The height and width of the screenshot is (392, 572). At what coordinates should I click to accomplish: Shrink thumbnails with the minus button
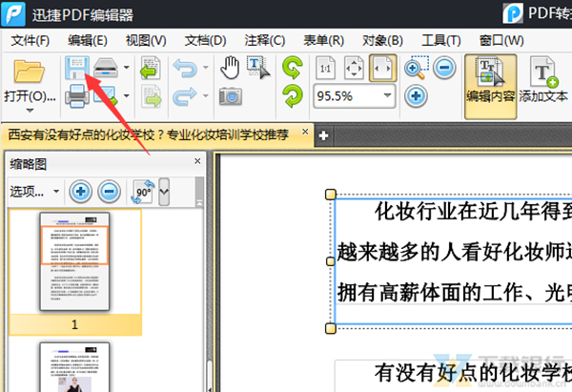tap(109, 192)
